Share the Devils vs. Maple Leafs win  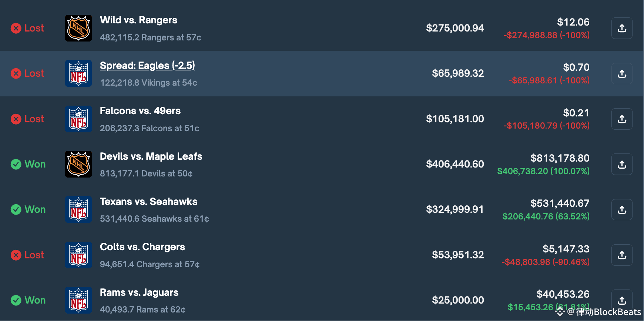(x=622, y=164)
